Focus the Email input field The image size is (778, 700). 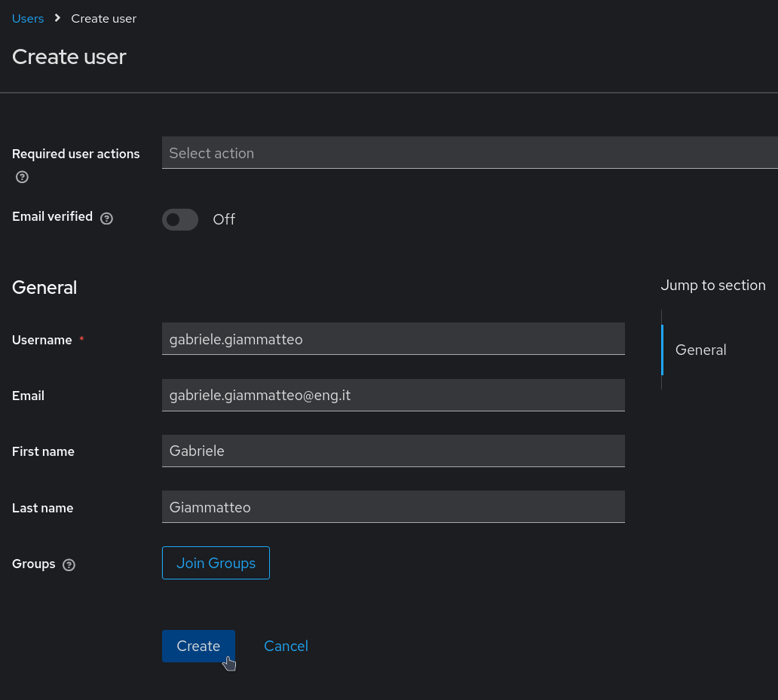393,395
